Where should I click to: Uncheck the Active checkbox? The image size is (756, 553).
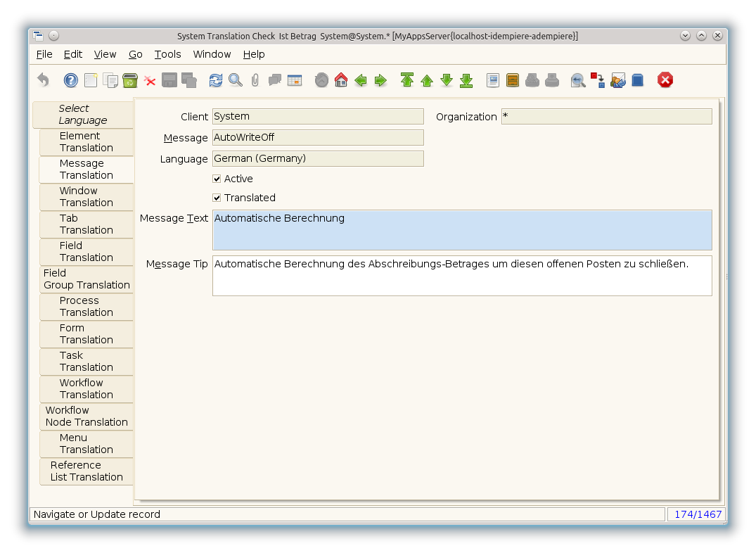(x=217, y=179)
